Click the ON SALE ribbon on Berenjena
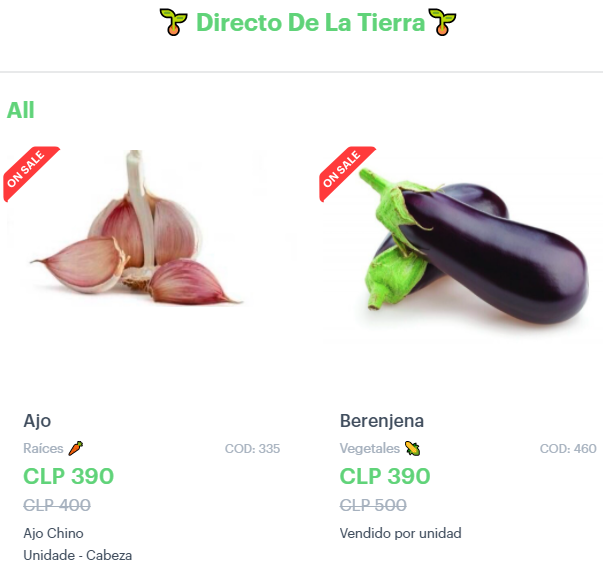Screen dimensions: 603x571 (x=346, y=173)
